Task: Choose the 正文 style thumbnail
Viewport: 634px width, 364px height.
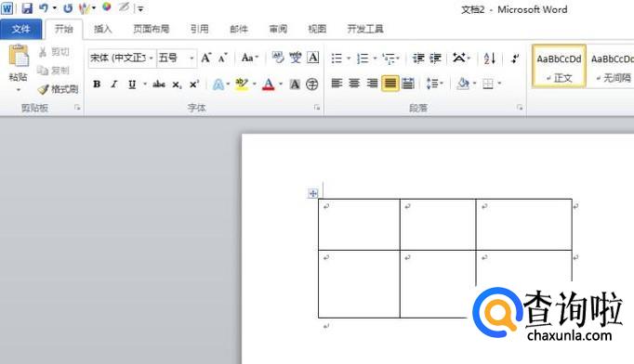Action: pyautogui.click(x=559, y=66)
